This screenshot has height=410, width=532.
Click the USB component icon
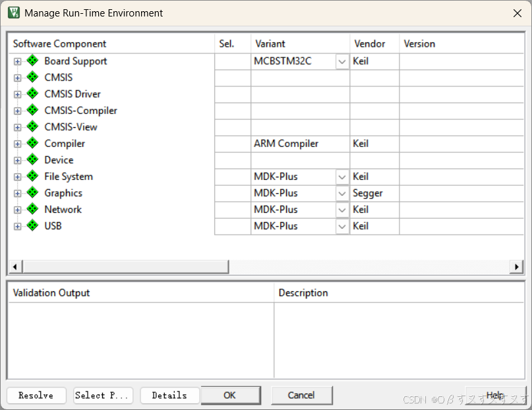[32, 225]
